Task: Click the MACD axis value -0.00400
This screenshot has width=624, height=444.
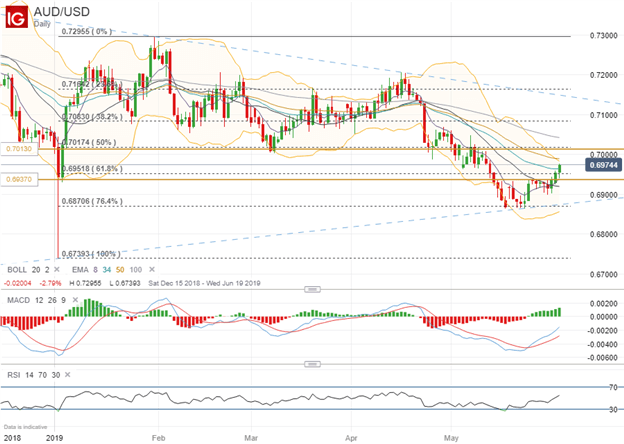Action: (x=603, y=344)
